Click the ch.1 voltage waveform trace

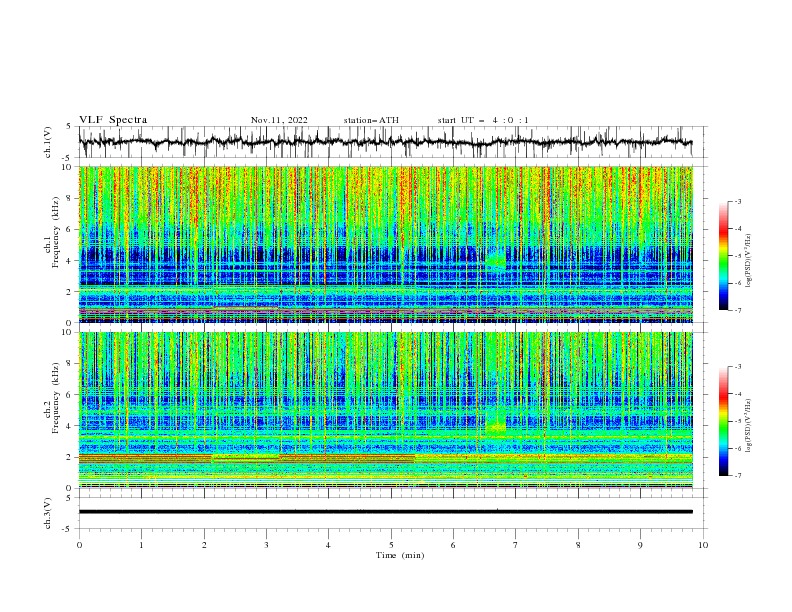coord(385,142)
